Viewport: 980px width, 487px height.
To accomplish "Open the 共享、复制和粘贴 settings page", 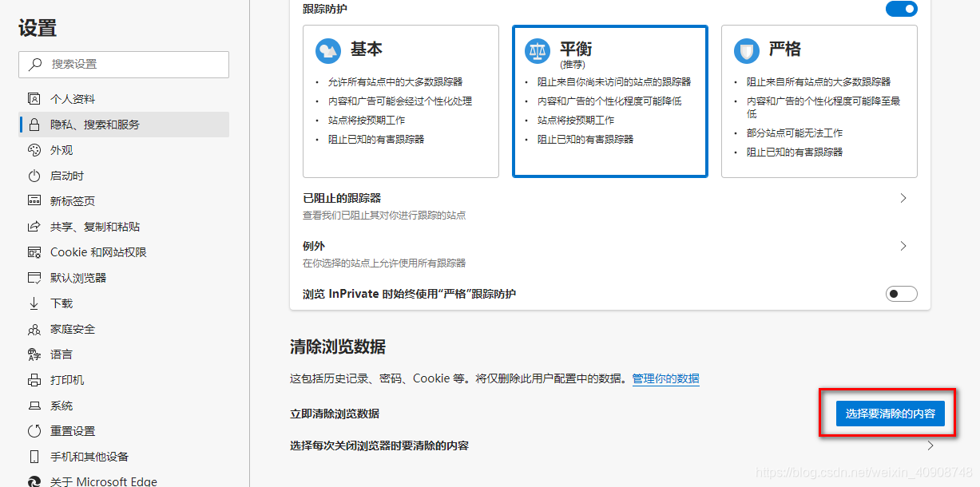I will tap(124, 227).
